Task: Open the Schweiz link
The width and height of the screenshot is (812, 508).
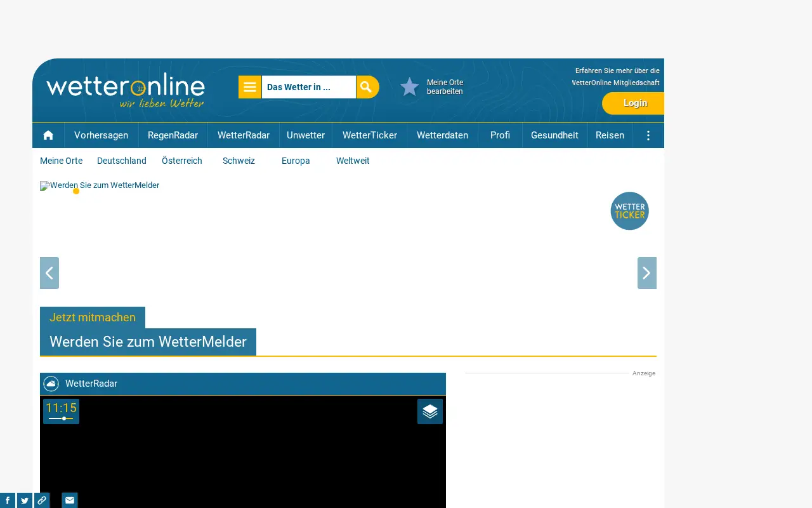Action: coord(239,161)
